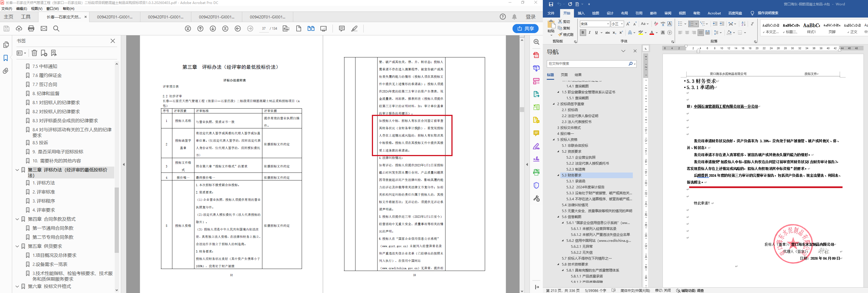
Task: Click the email envelope icon in Acrobat
Action: [x=44, y=29]
